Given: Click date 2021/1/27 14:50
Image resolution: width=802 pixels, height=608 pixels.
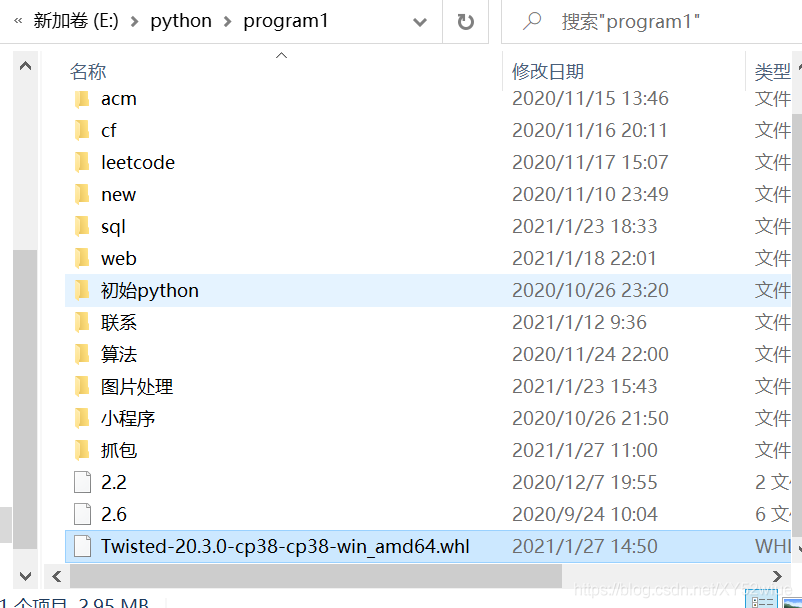Looking at the screenshot, I should [585, 546].
